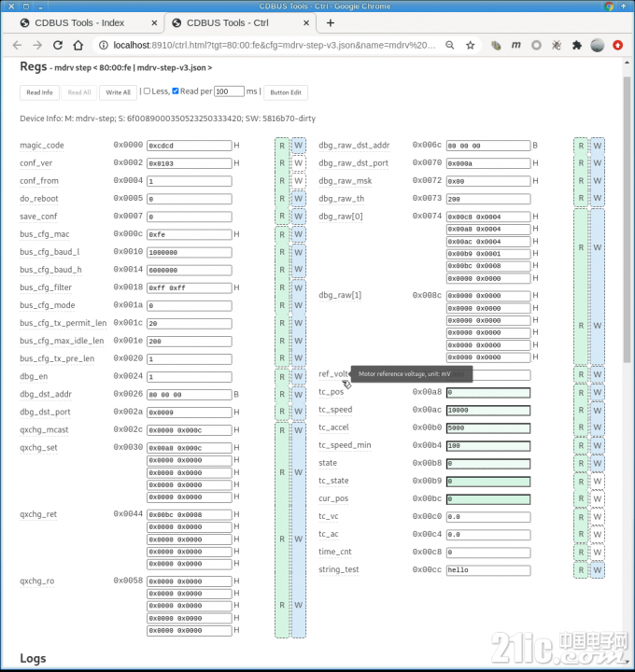This screenshot has width=635, height=672.
Task: Click the tall R for qxchg_set block
Action: click(x=282, y=472)
